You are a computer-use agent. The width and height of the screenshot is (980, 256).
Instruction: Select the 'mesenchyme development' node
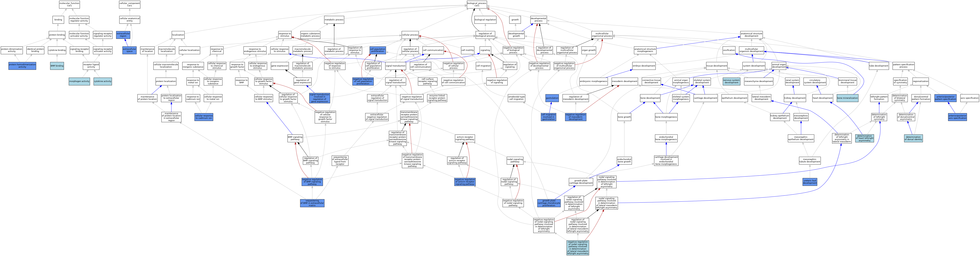(759, 81)
